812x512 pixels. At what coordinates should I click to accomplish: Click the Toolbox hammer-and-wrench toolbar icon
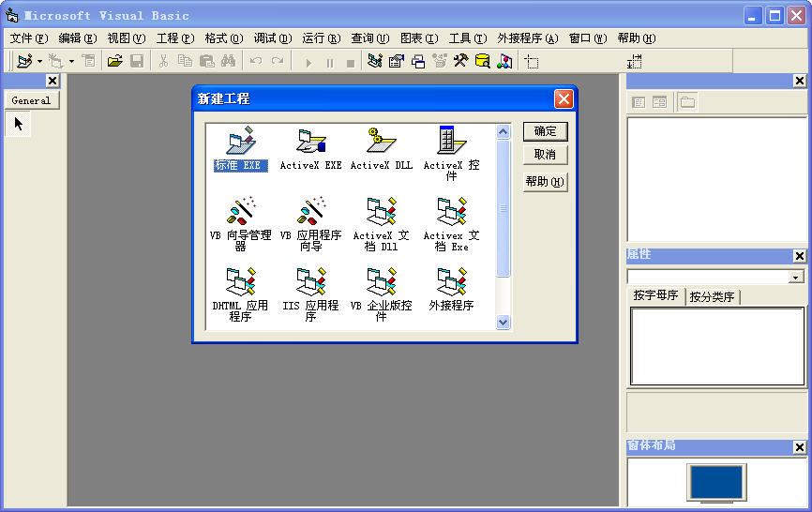[x=460, y=62]
